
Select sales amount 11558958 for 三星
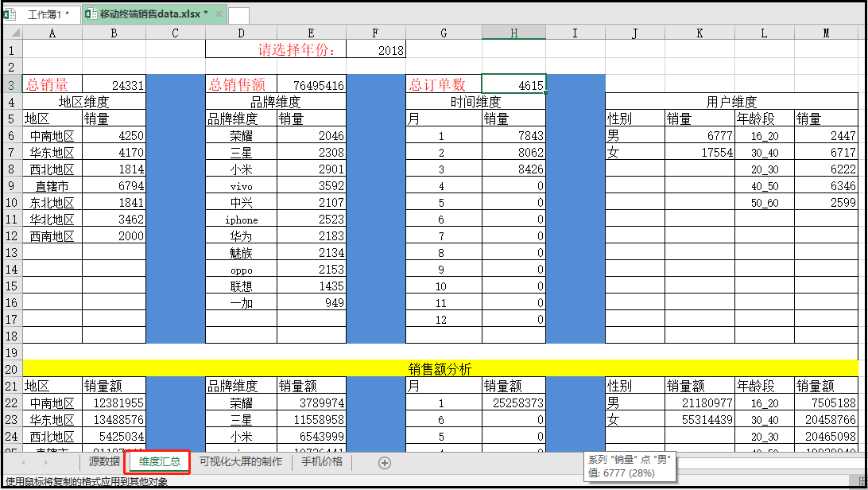click(x=312, y=420)
